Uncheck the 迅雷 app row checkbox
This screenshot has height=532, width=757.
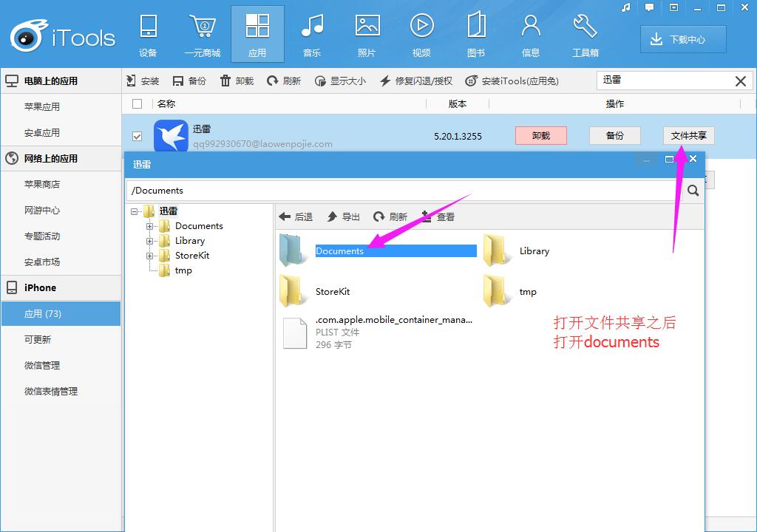[x=137, y=136]
